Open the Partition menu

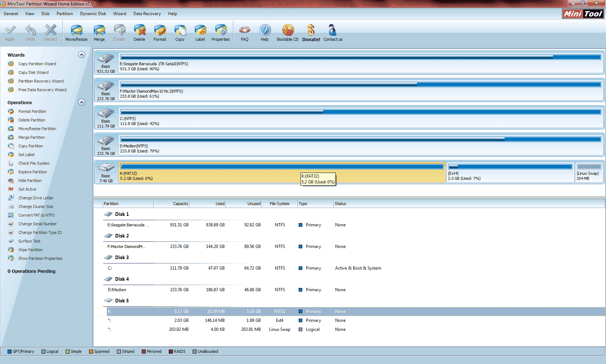click(65, 14)
